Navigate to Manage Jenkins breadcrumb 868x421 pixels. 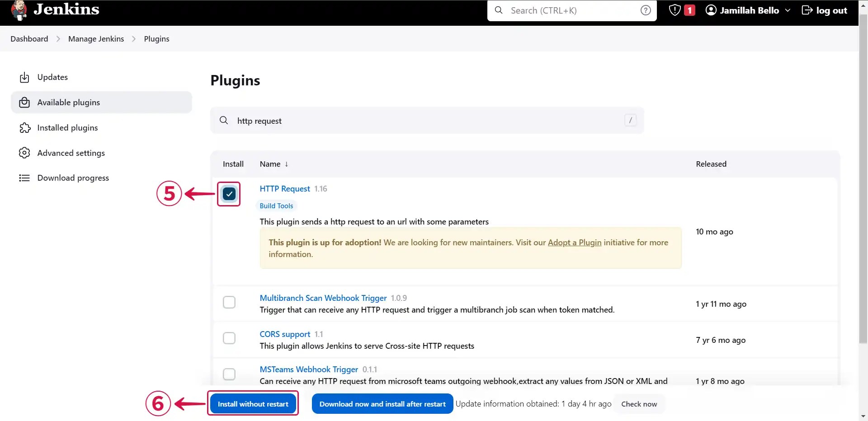point(96,39)
